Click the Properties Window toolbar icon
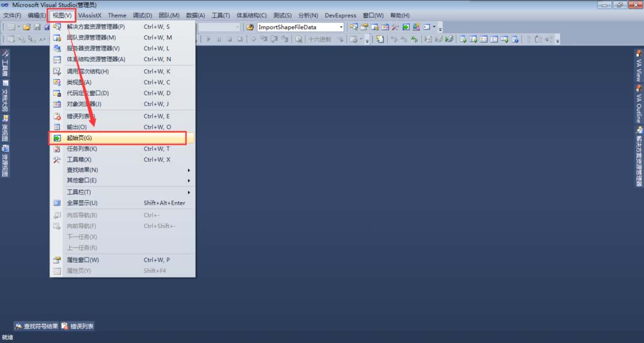 click(364, 28)
